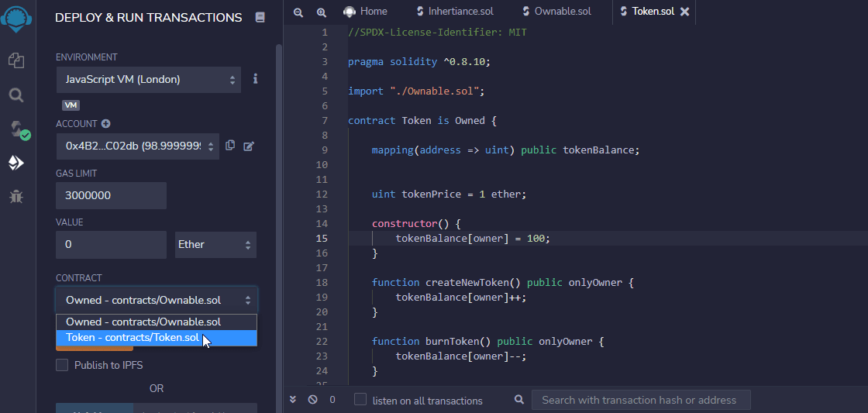Close the Token.sol tab
Viewport: 868px width, 413px height.
[x=685, y=12]
